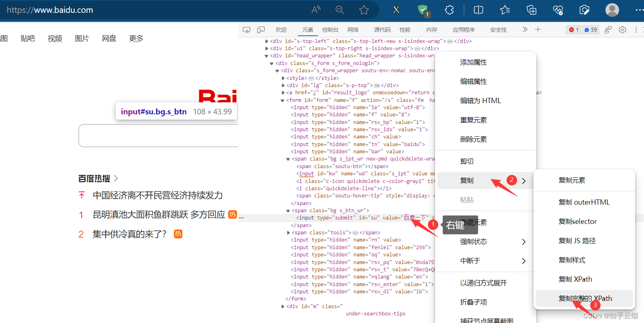The height and width of the screenshot is (323, 644).
Task: Switch to the 内存 tab
Action: pyautogui.click(x=432, y=30)
